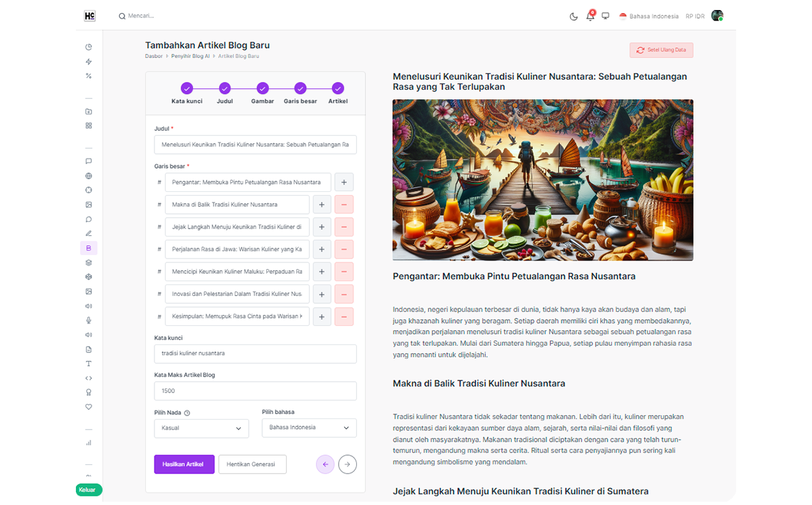Click the Perjalanan Rasa di Jawa outline field

tap(237, 249)
